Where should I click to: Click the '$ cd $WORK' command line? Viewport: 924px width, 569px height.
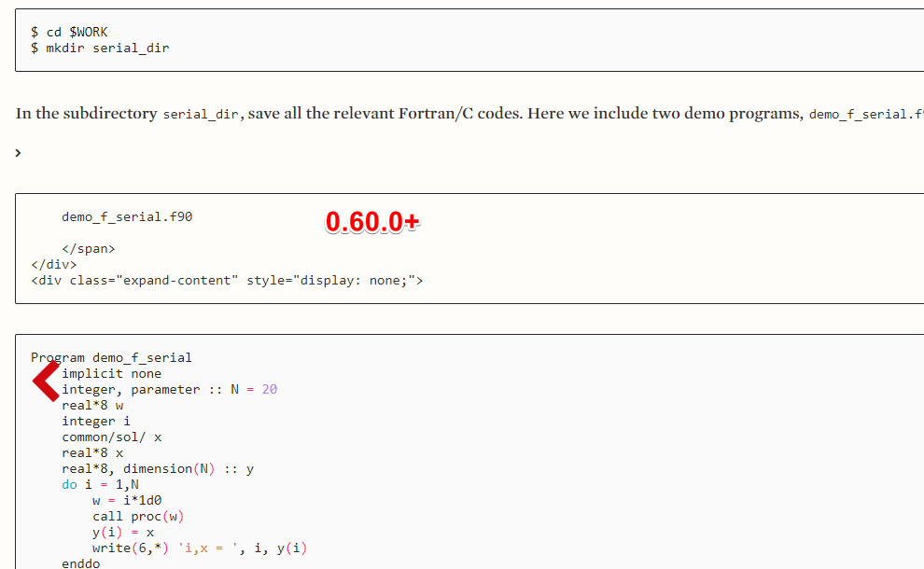(69, 32)
